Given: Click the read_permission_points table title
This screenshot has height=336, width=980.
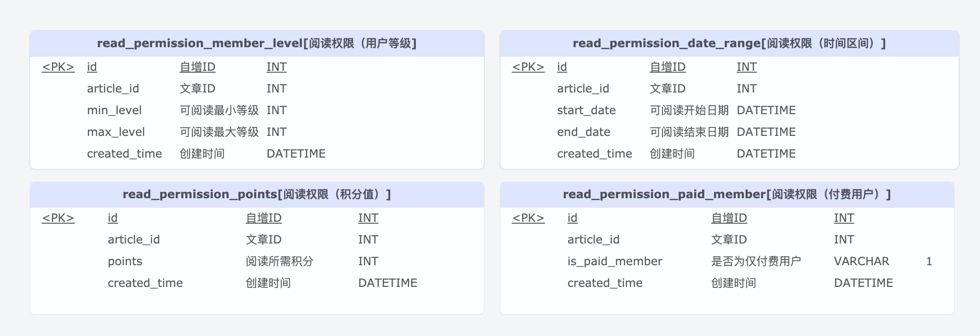Looking at the screenshot, I should pos(257,194).
